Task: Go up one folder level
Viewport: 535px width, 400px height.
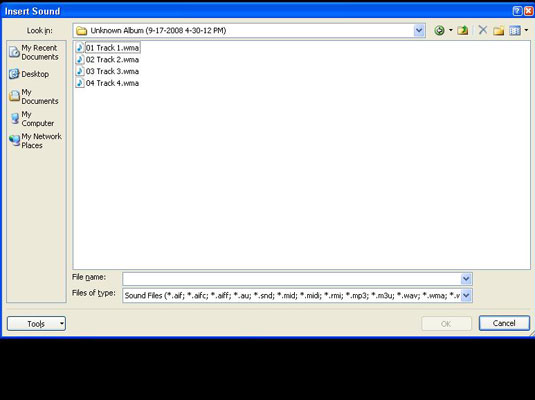Action: (x=463, y=31)
